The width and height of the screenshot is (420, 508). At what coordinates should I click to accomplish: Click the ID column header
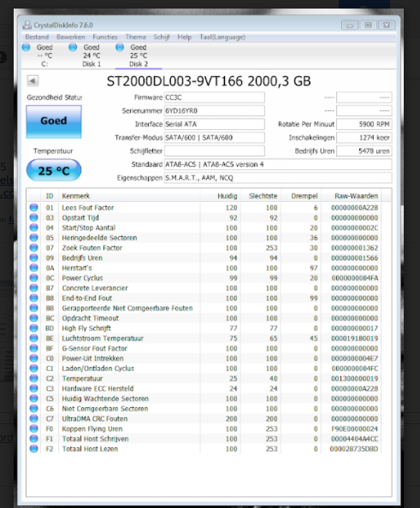coord(50,196)
